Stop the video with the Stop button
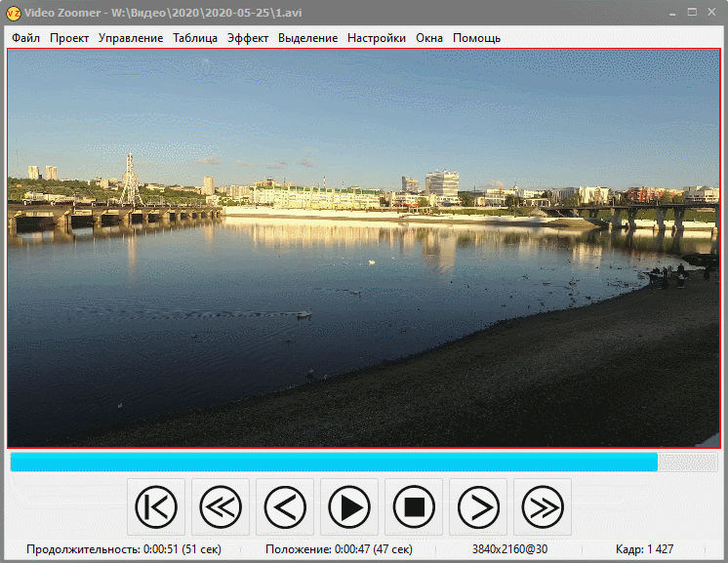 414,506
